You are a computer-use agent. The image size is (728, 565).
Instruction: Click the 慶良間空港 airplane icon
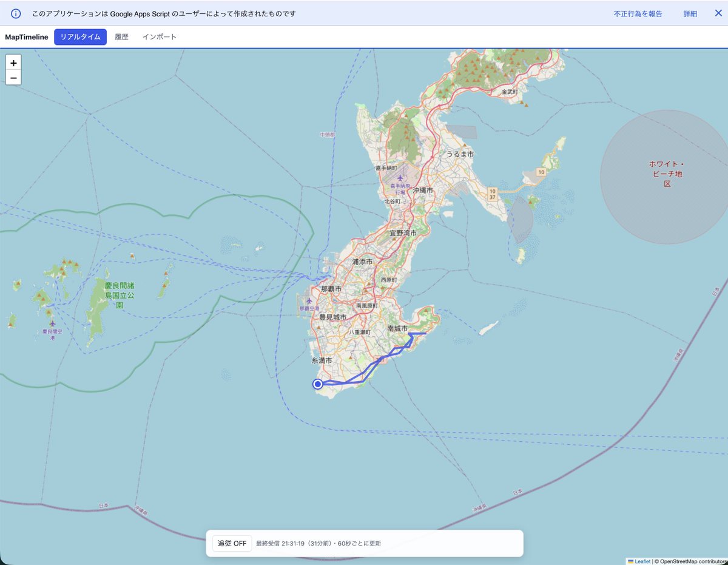[52, 324]
